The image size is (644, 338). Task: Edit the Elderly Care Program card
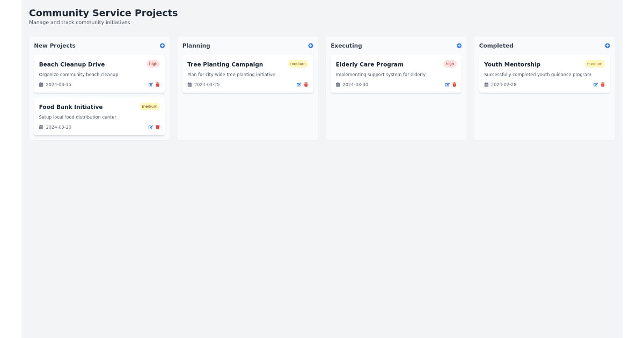tap(447, 84)
